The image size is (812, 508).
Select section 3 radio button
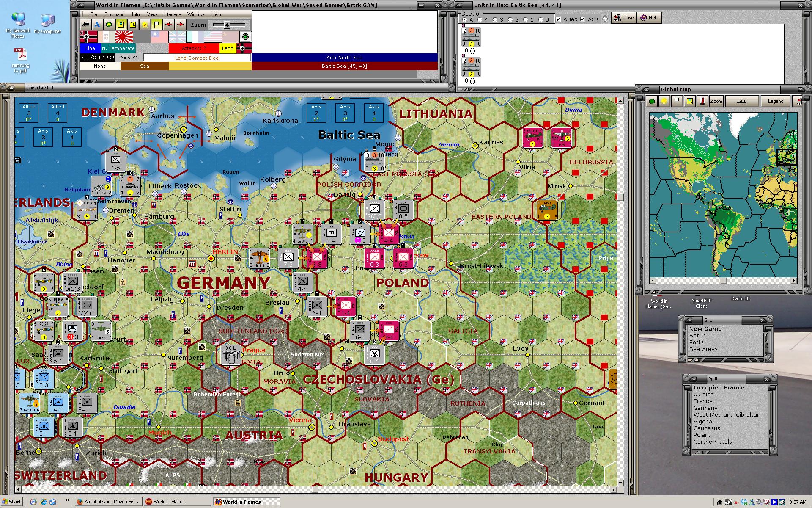pyautogui.click(x=495, y=19)
